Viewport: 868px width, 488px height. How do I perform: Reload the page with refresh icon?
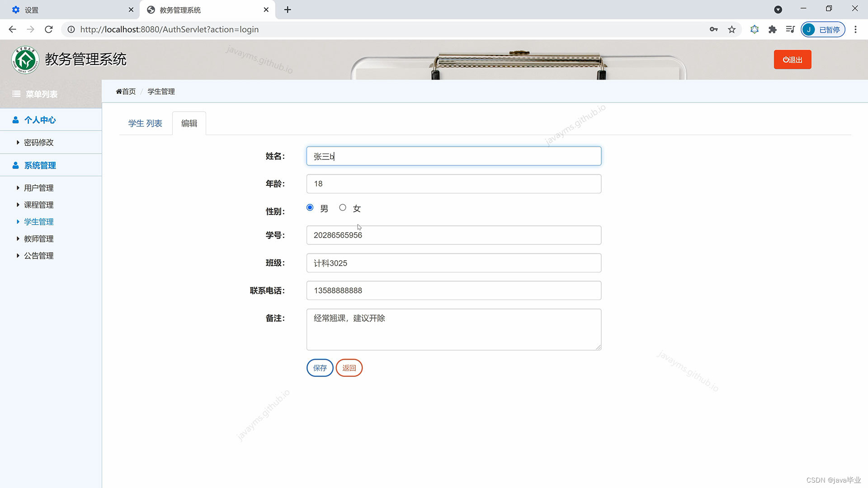[49, 29]
